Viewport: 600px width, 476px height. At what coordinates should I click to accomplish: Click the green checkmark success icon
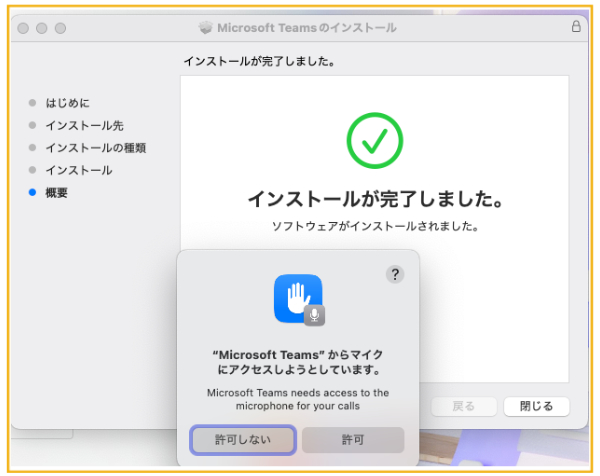[x=375, y=140]
